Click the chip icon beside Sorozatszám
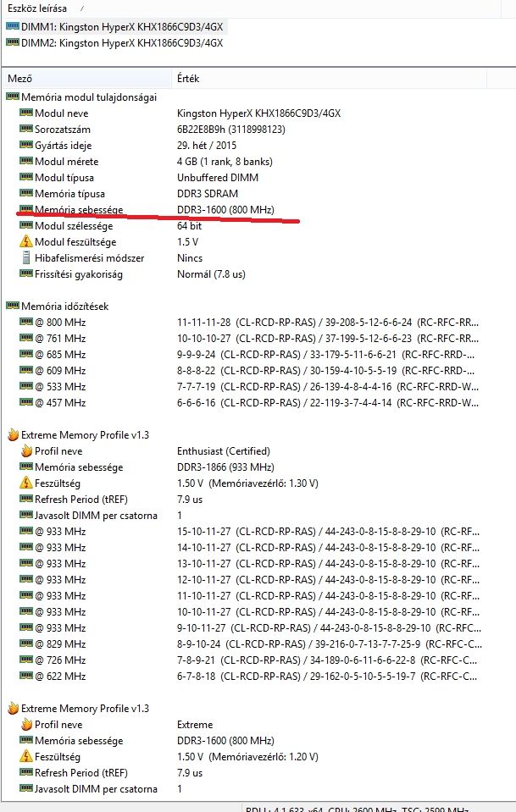The width and height of the screenshot is (516, 812). 26,129
